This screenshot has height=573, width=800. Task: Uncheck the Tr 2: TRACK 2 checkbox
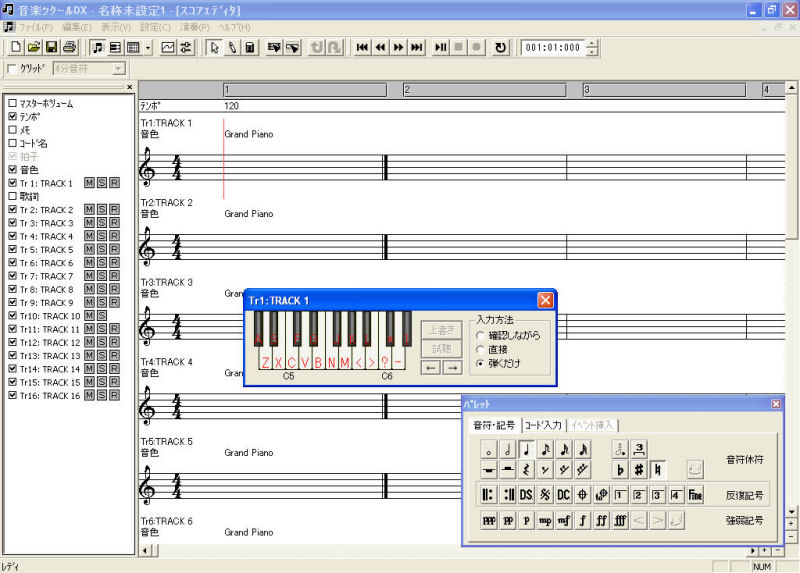[x=13, y=210]
